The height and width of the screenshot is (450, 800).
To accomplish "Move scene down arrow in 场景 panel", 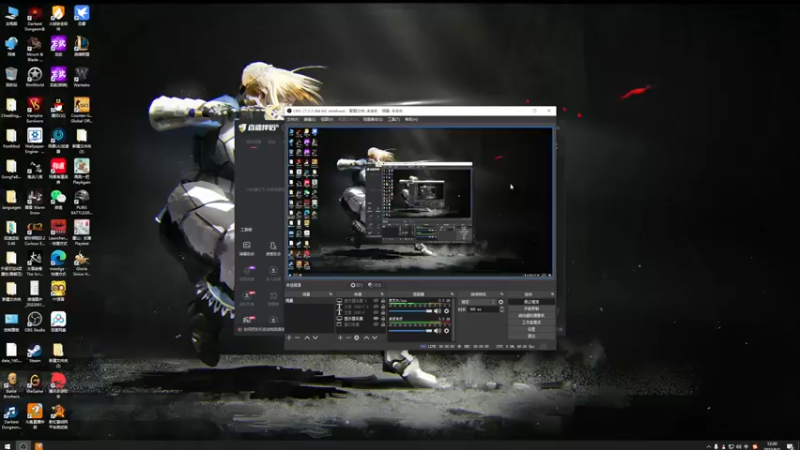I will coord(315,338).
